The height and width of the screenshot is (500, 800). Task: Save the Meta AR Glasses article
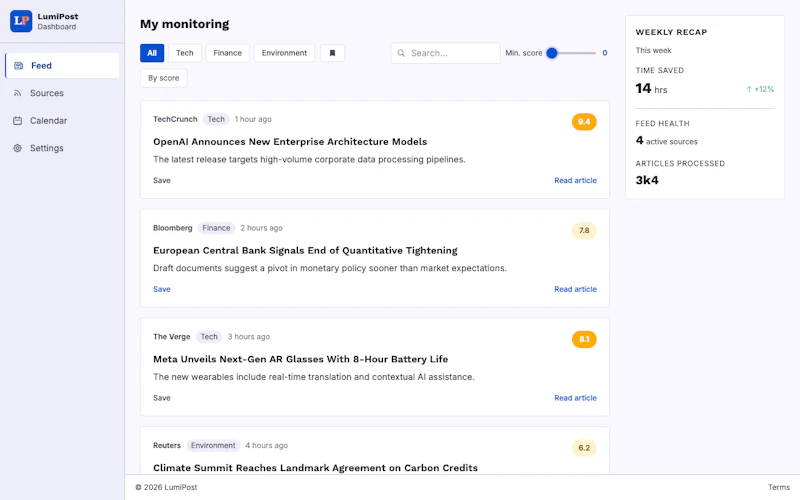162,398
